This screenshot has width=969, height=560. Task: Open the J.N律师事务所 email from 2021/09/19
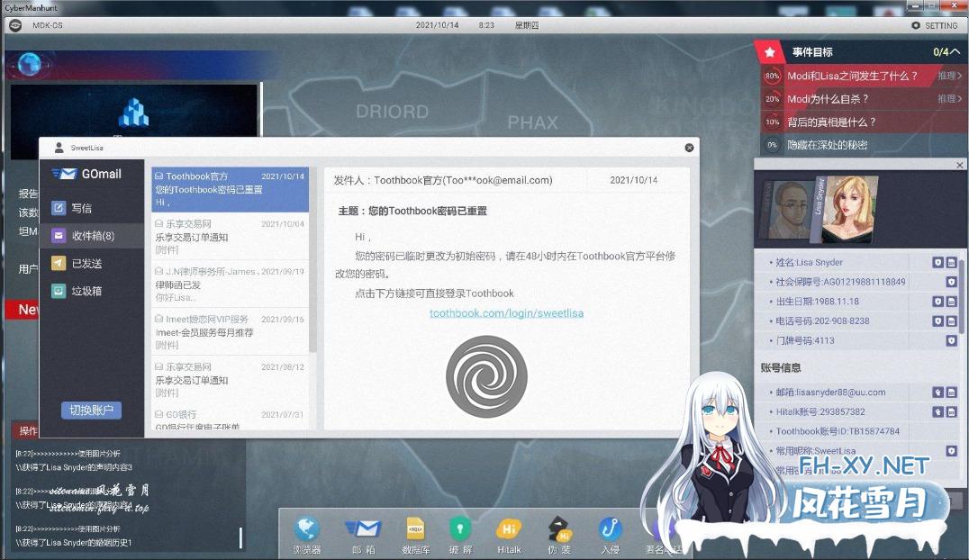tap(229, 284)
